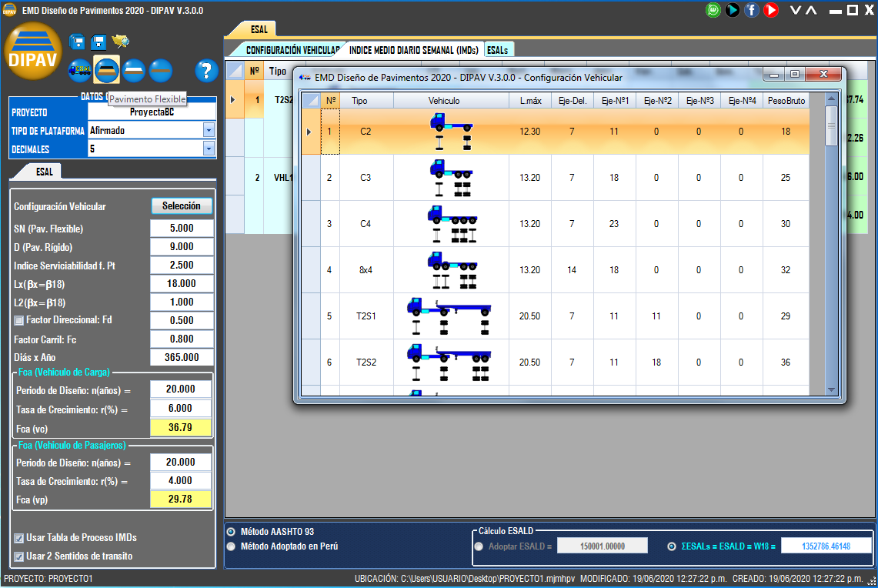
Task: Select Método Adoptado en Perú option
Action: [232, 546]
